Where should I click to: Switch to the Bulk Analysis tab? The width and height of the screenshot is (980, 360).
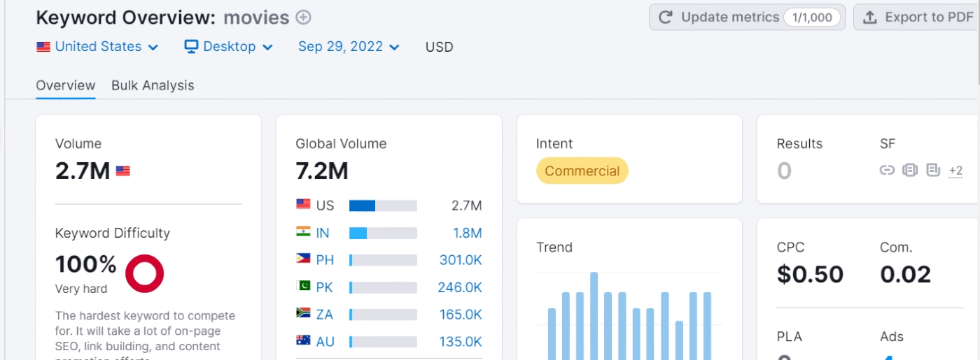coord(153,85)
